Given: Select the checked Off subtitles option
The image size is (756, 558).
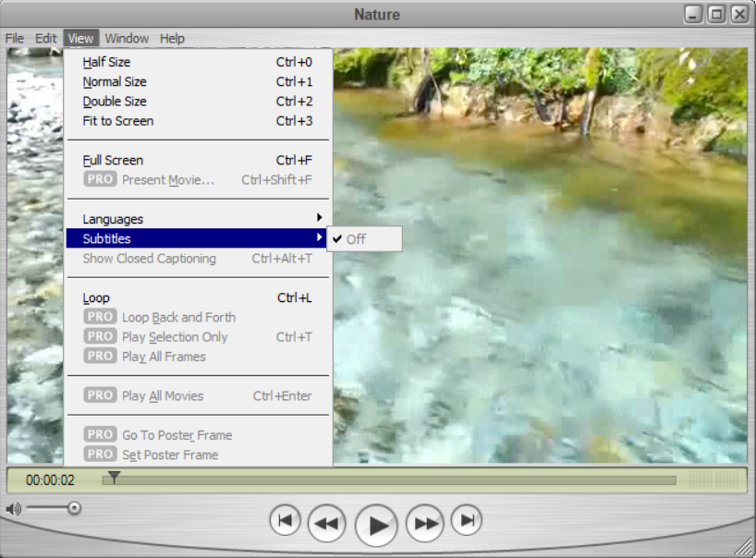Looking at the screenshot, I should coord(356,239).
